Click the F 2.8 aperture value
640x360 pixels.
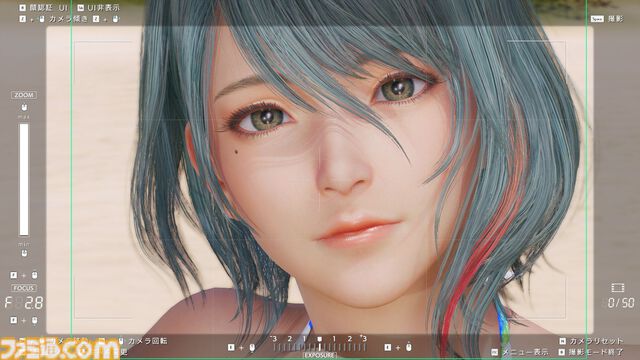pos(24,303)
